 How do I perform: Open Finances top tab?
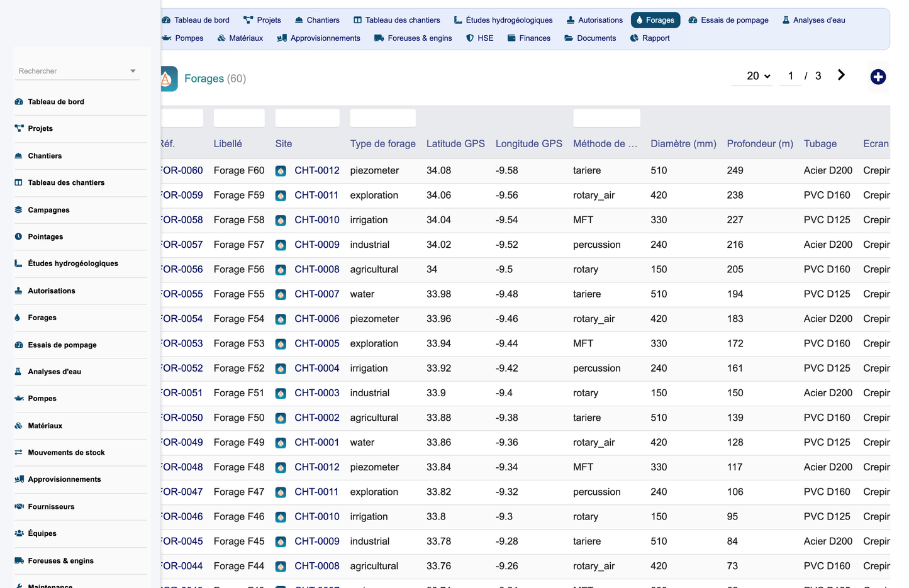[x=529, y=38]
